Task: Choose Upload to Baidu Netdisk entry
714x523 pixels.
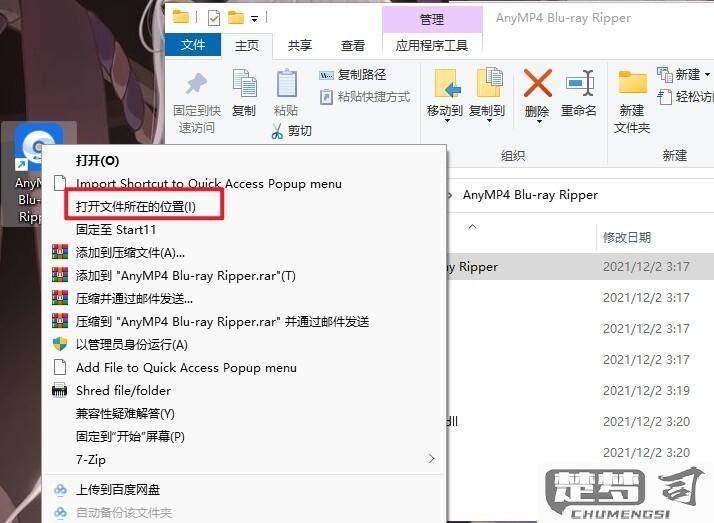Action: pos(245,490)
